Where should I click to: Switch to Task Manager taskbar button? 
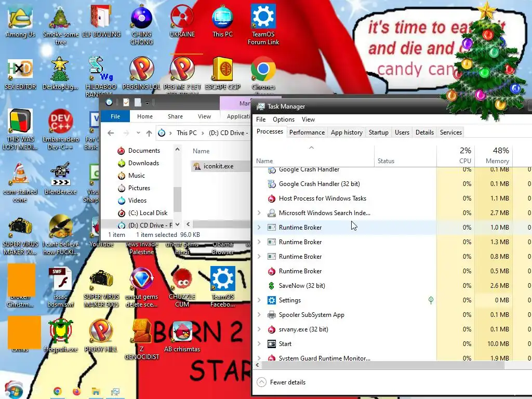pyautogui.click(x=115, y=392)
